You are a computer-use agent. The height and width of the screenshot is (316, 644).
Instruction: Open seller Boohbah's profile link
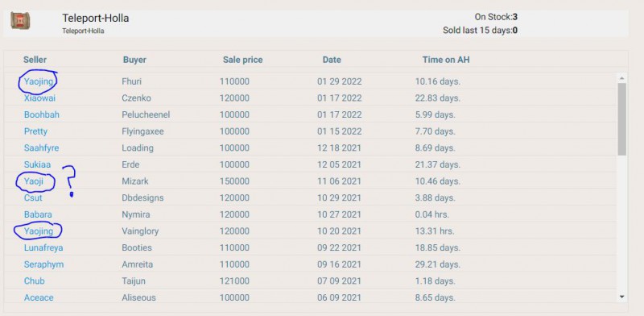click(42, 114)
